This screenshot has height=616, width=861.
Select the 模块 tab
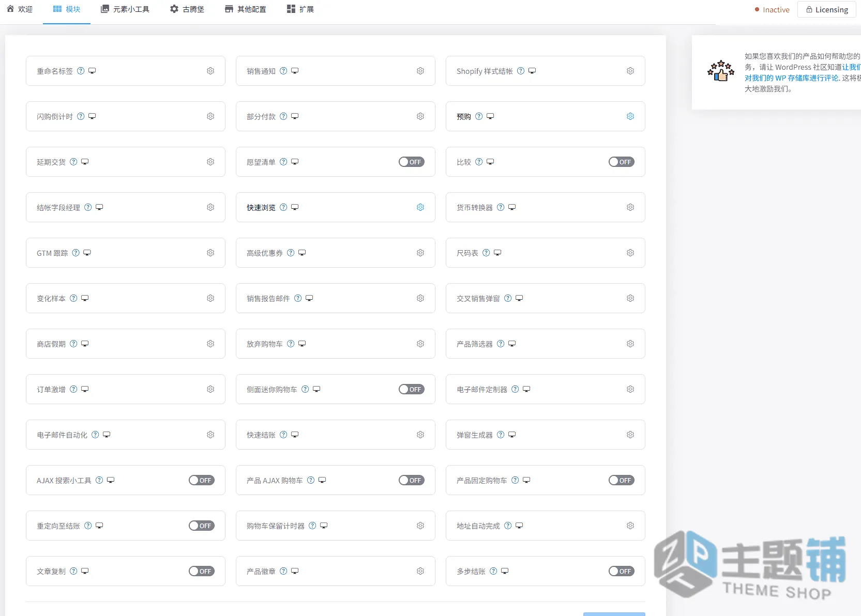pos(67,9)
